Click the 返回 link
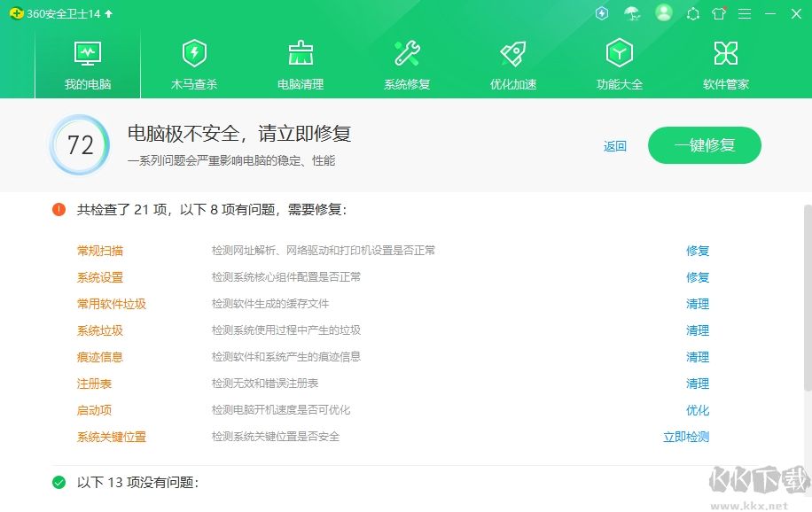This screenshot has height=512, width=812. click(x=614, y=146)
